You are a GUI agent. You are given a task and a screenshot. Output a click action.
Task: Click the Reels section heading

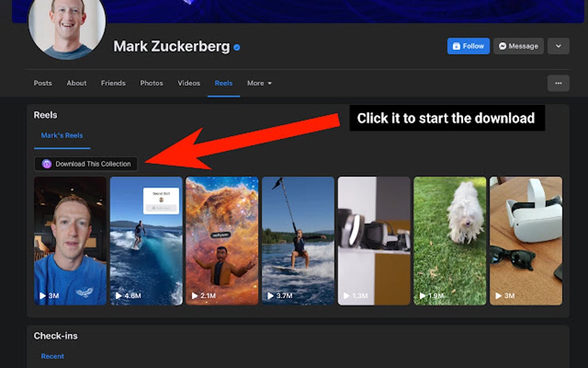[x=46, y=115]
